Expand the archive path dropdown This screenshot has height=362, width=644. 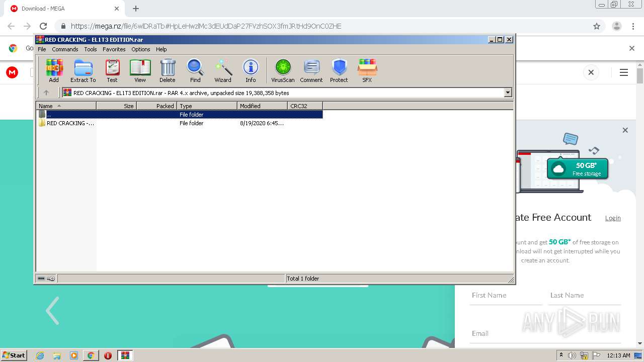(508, 93)
